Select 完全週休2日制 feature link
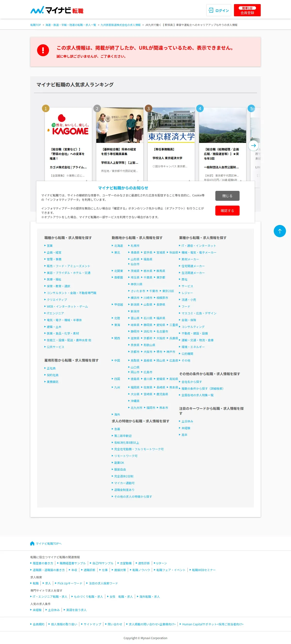The image size is (291, 644). [x=124, y=476]
